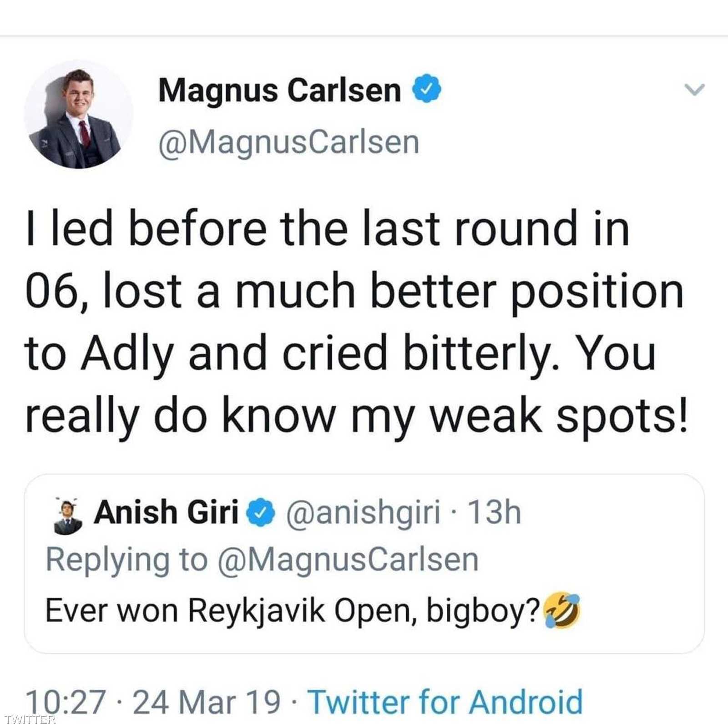The height and width of the screenshot is (728, 728).
Task: Select the @anishgiri handle
Action: (363, 513)
